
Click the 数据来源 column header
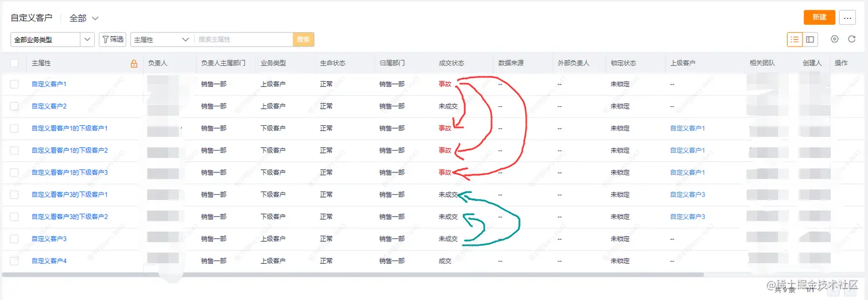click(510, 63)
